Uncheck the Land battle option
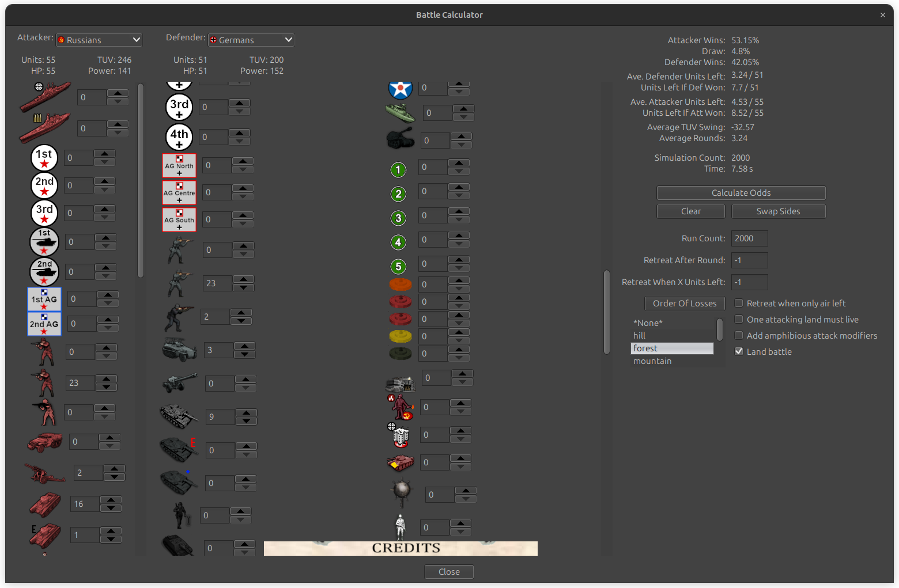The height and width of the screenshot is (588, 899). [739, 351]
